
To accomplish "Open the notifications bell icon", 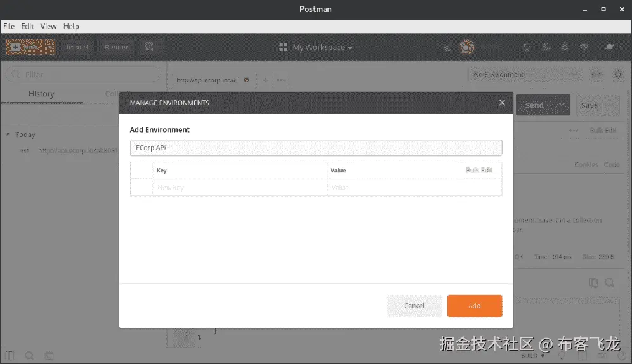I will pyautogui.click(x=565, y=47).
